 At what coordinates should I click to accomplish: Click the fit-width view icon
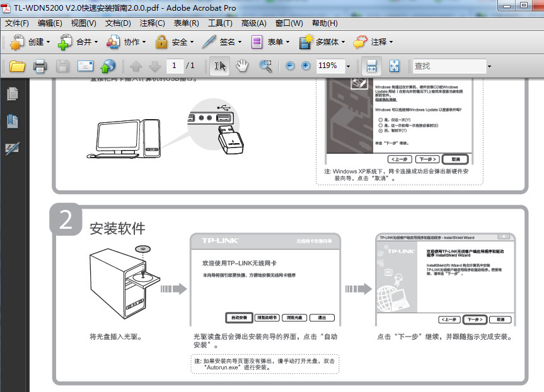click(x=371, y=66)
